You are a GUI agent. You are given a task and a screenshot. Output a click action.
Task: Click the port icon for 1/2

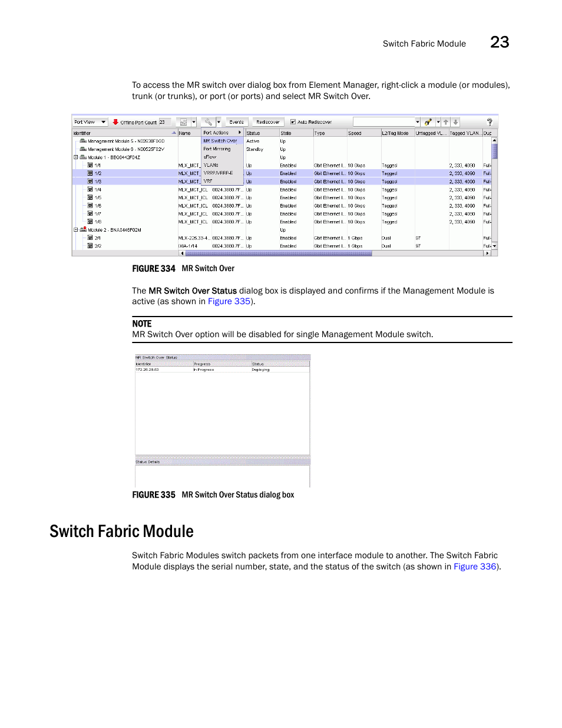(x=90, y=173)
